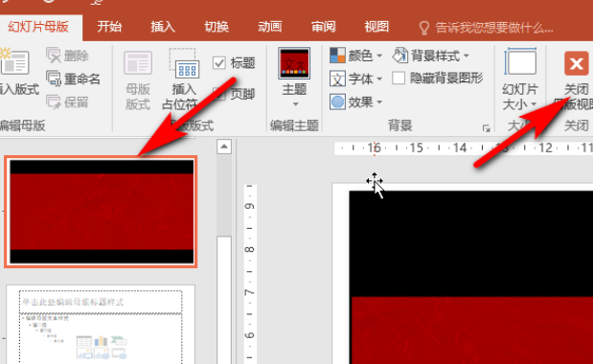Click the 背景样式 paint bucket icon
This screenshot has height=364, width=593.
coord(399,56)
